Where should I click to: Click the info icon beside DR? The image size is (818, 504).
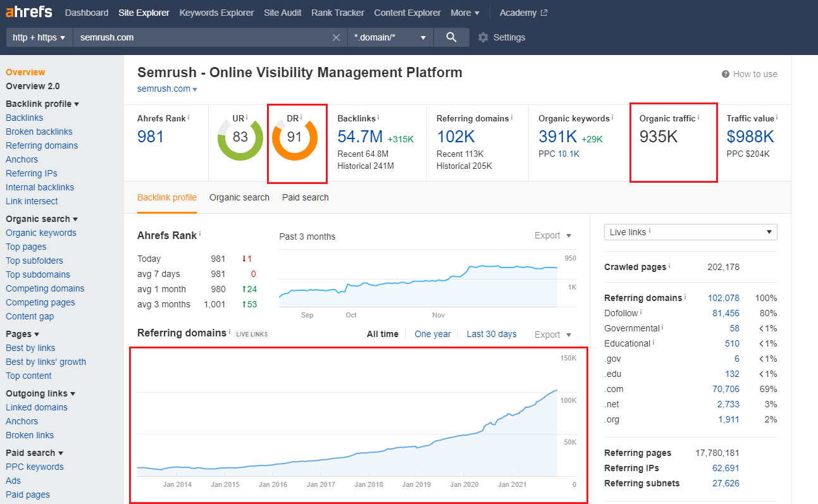(301, 117)
